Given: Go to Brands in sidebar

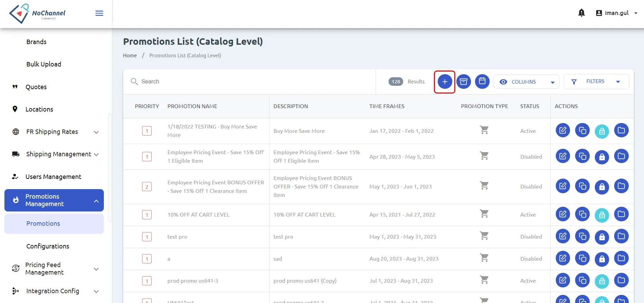Looking at the screenshot, I should (x=36, y=42).
